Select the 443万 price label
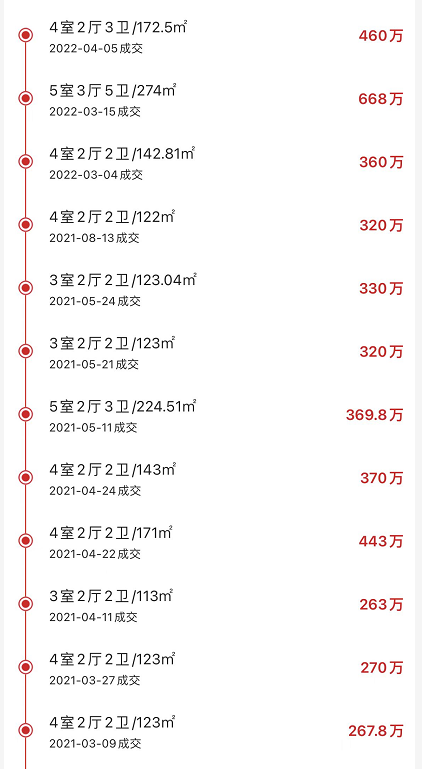 point(380,541)
